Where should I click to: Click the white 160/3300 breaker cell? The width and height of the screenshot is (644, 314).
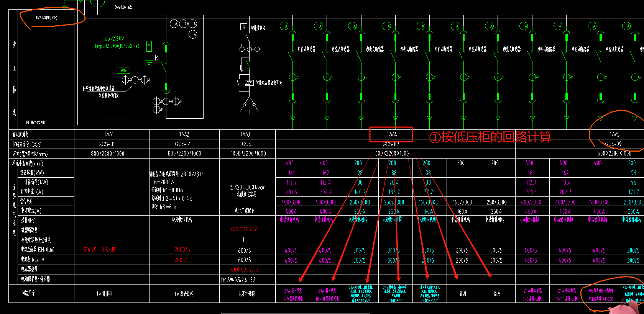[x=462, y=202]
